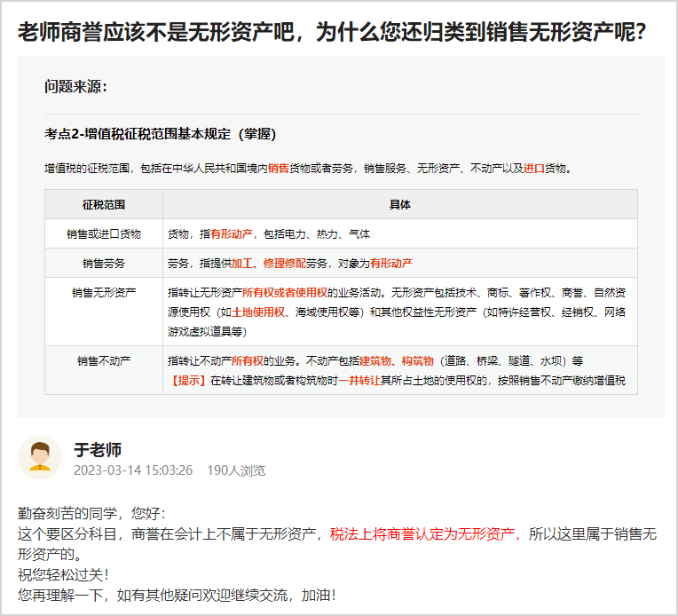Click the red 税法上将商誉认定为无形资产 text

click(x=422, y=534)
